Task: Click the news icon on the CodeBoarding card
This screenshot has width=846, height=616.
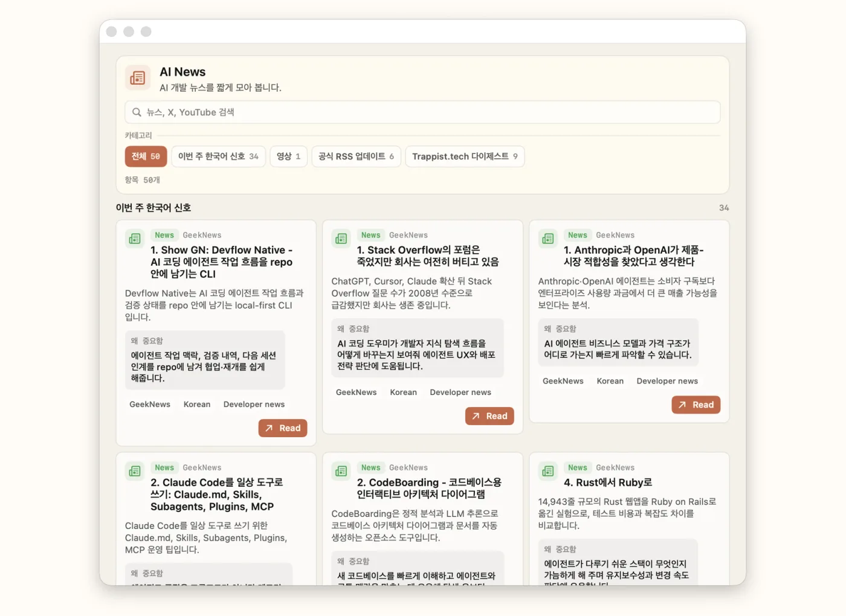Action: (x=341, y=471)
